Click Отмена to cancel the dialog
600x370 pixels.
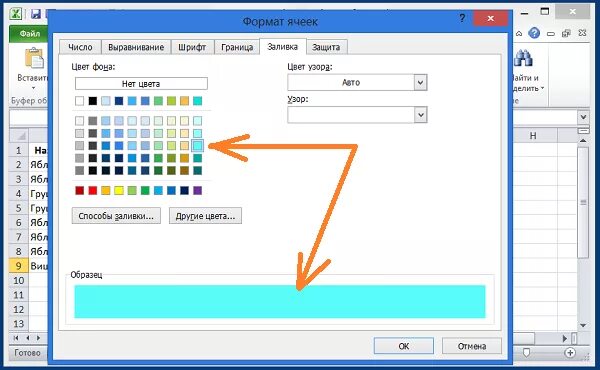pyautogui.click(x=472, y=346)
